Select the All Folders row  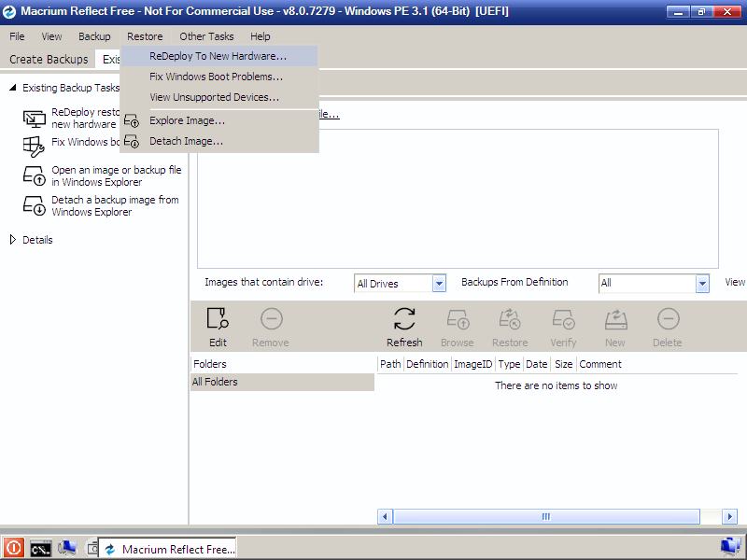pyautogui.click(x=282, y=382)
